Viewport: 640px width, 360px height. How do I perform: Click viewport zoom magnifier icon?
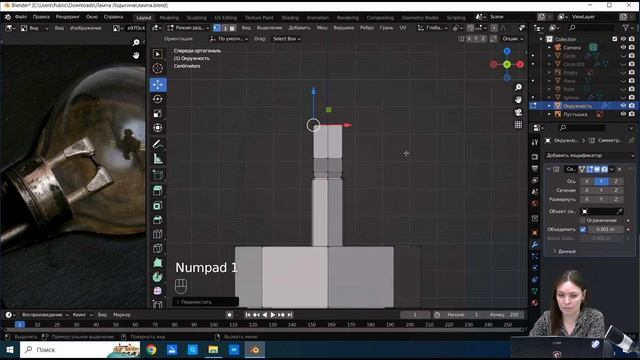[x=518, y=87]
